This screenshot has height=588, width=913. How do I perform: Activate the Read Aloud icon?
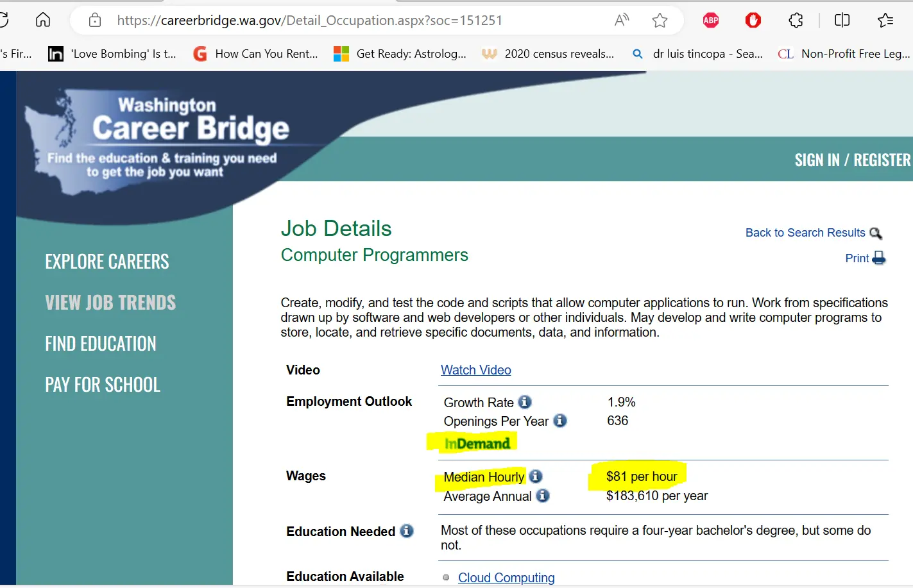pyautogui.click(x=621, y=21)
